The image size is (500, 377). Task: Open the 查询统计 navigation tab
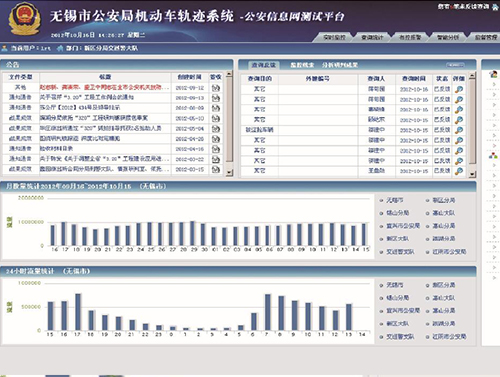click(x=372, y=37)
